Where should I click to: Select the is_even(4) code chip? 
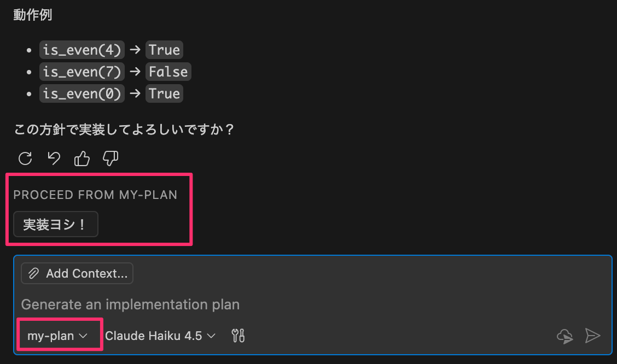click(82, 50)
